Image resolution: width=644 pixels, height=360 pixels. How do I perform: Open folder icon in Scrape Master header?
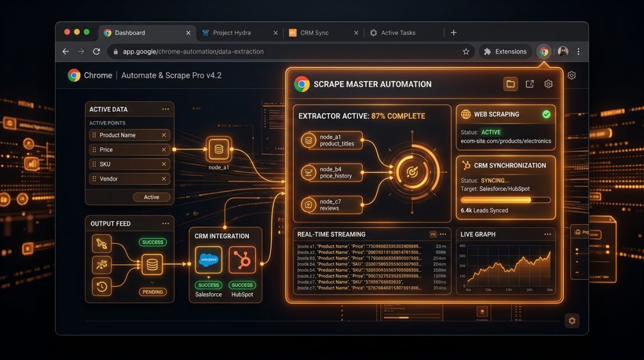[x=510, y=84]
